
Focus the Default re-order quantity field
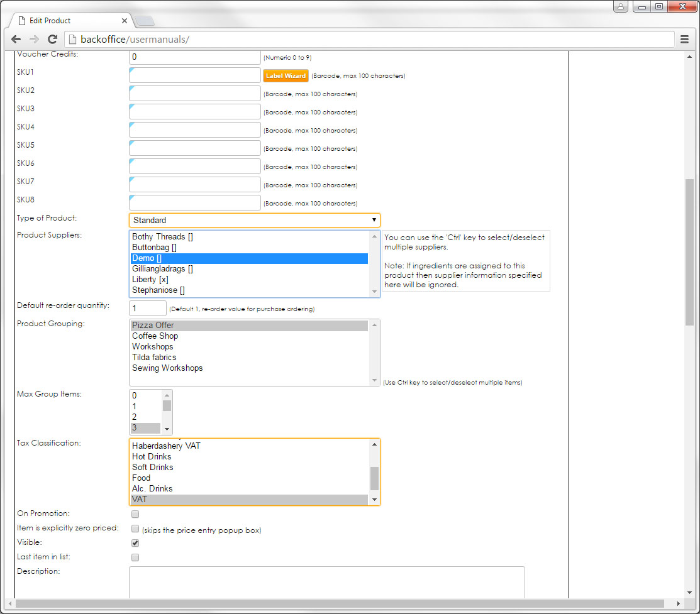[148, 309]
